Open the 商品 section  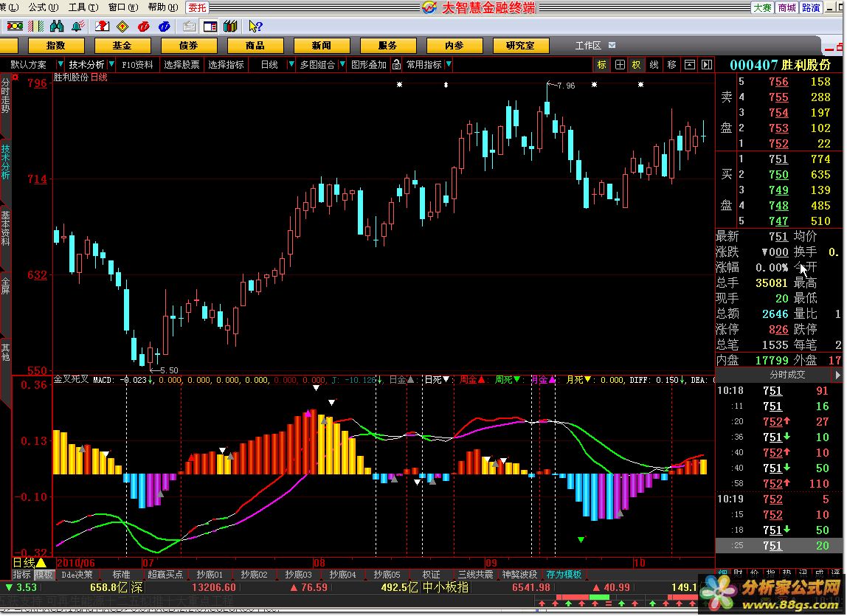point(255,46)
